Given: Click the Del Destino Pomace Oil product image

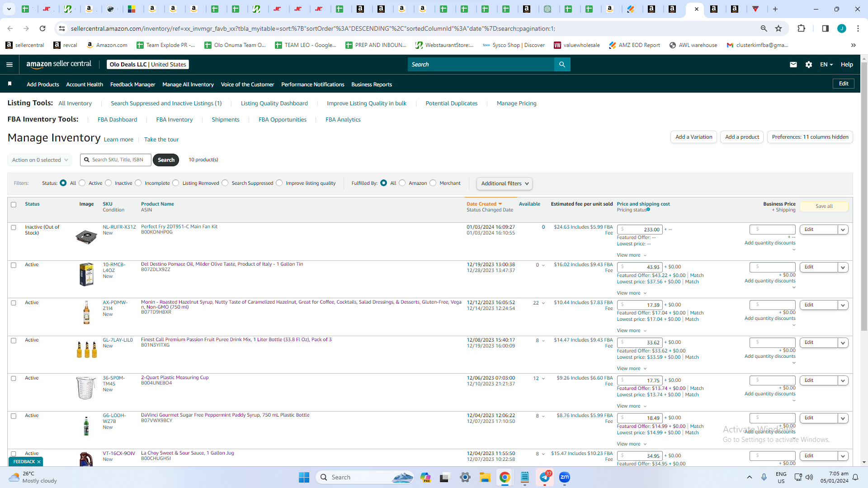Looking at the screenshot, I should [x=86, y=274].
